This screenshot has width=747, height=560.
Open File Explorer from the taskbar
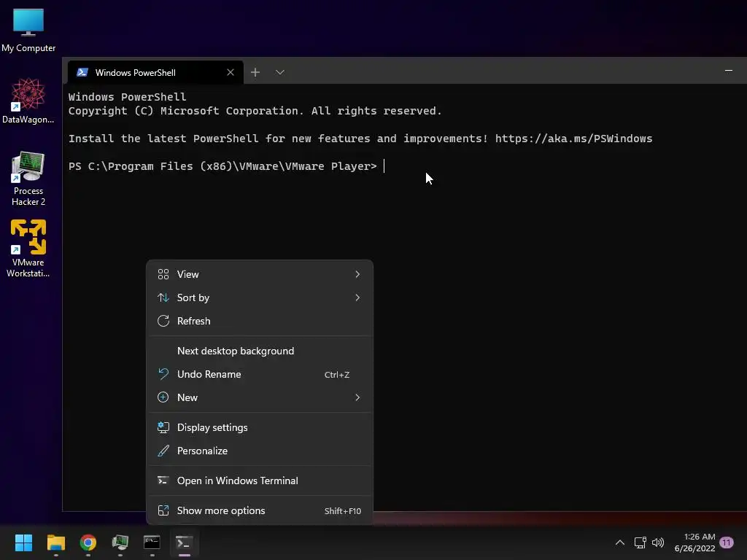tap(55, 542)
